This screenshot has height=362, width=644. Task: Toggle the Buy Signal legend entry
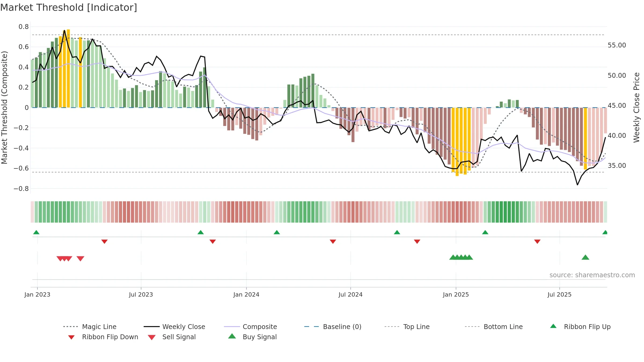click(x=252, y=337)
